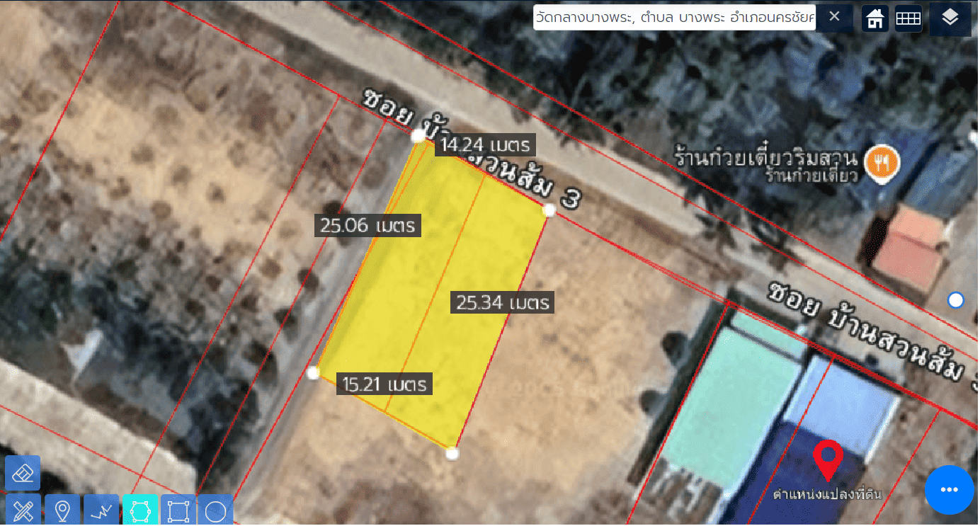Screen dimensions: 980x526
Task: Click the orange noodle restaurant map pin
Action: pyautogui.click(x=882, y=163)
